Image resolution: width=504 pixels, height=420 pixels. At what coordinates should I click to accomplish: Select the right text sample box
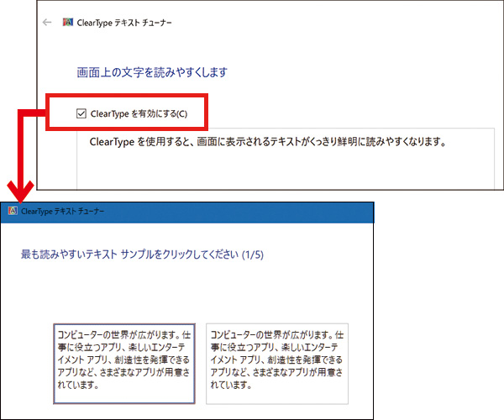pos(277,364)
